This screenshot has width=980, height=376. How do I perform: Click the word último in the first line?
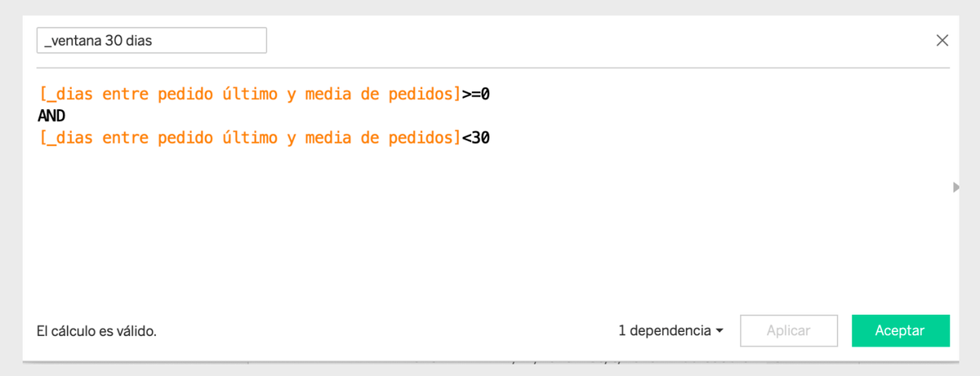250,94
